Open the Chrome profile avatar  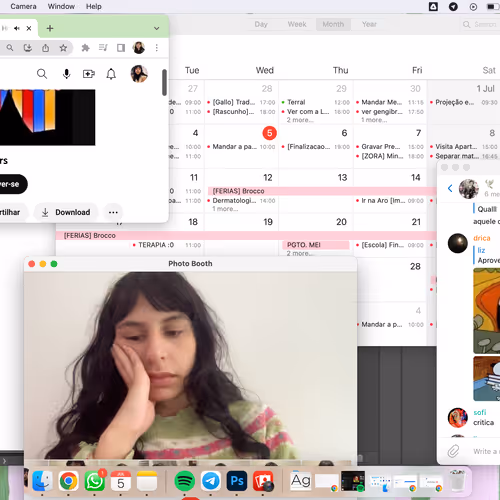tap(139, 48)
